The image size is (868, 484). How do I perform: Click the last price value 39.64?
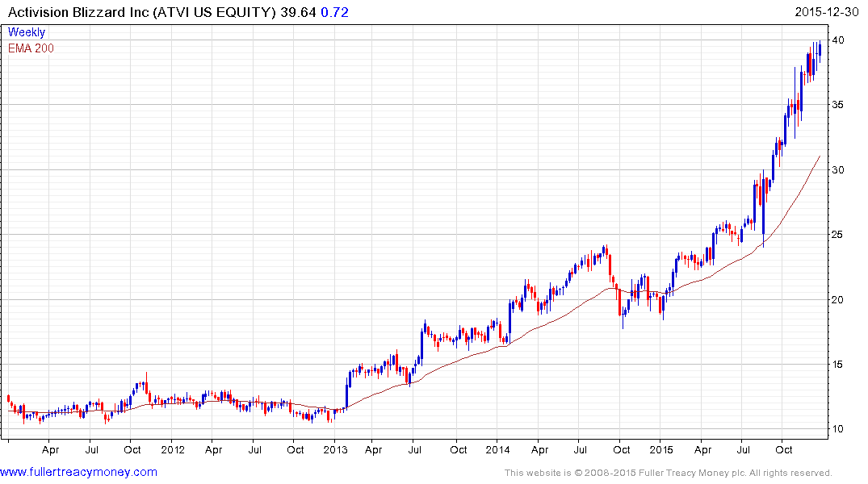point(298,12)
